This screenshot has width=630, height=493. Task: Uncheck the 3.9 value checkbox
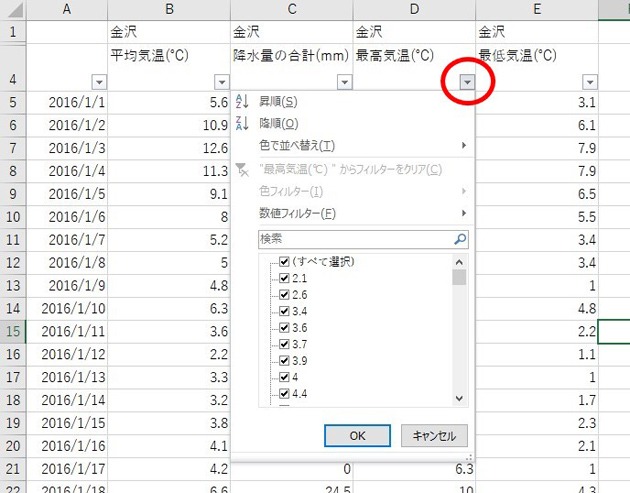285,360
